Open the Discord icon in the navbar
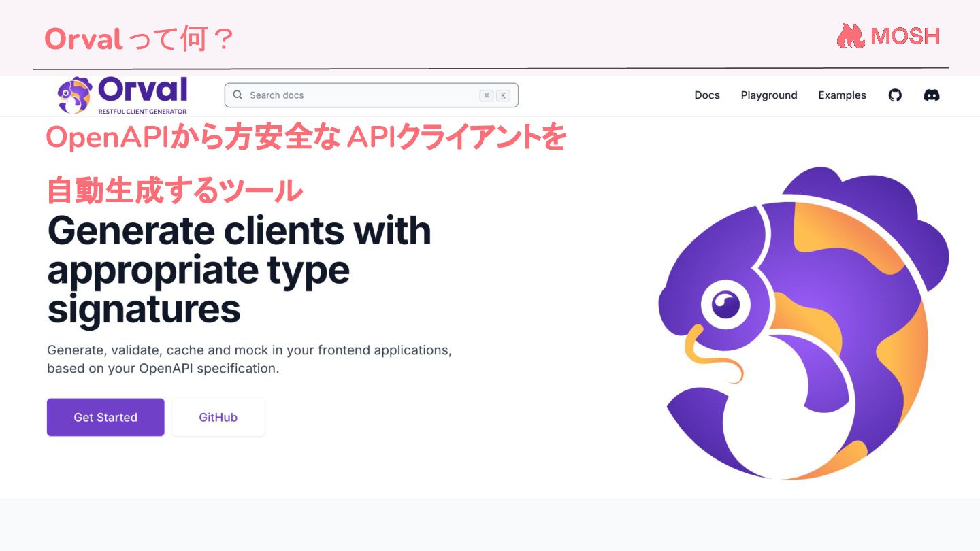Screen dimensions: 980x551 [x=932, y=95]
